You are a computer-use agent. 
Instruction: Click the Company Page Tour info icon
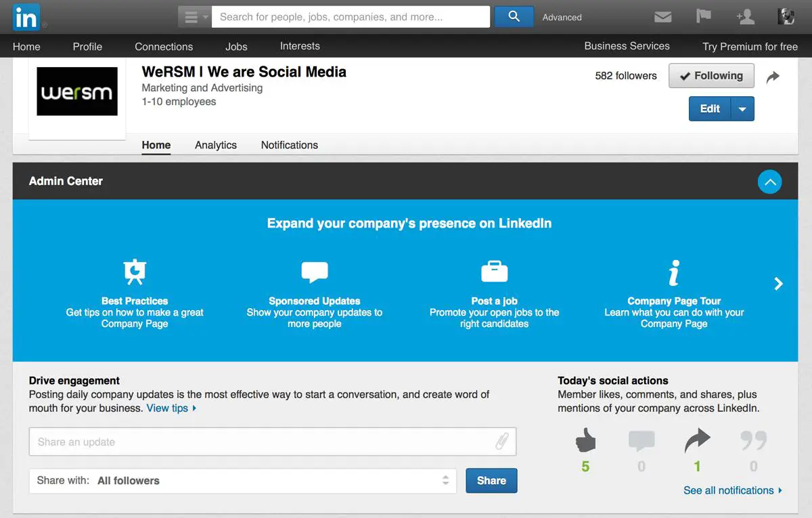tap(674, 272)
